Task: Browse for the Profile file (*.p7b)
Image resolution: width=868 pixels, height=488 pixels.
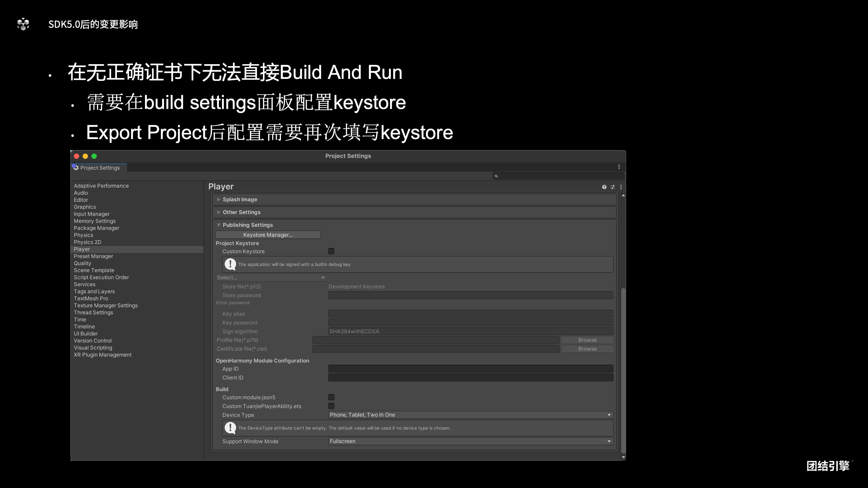Action: 587,340
